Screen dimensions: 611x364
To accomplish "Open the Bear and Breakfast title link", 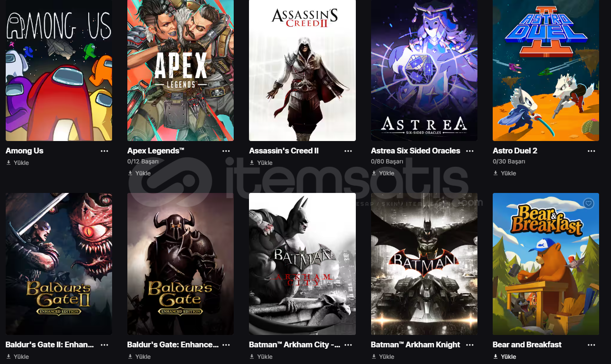I will tap(527, 345).
